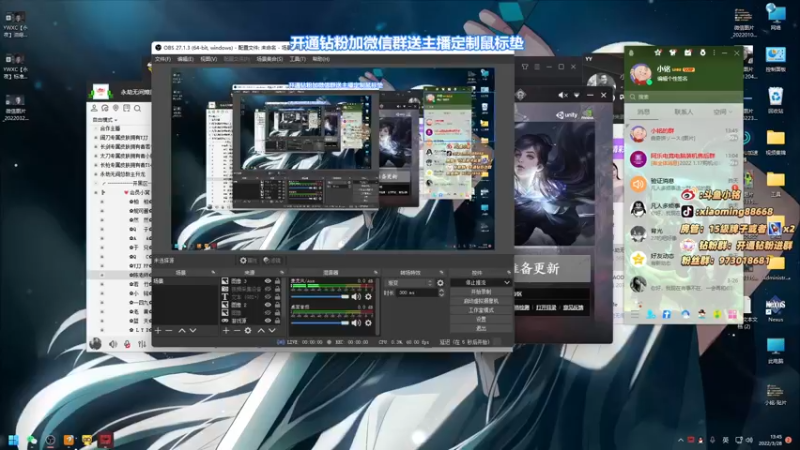
Task: Open dropdown arrow in game launcher title bar
Action: (x=577, y=95)
